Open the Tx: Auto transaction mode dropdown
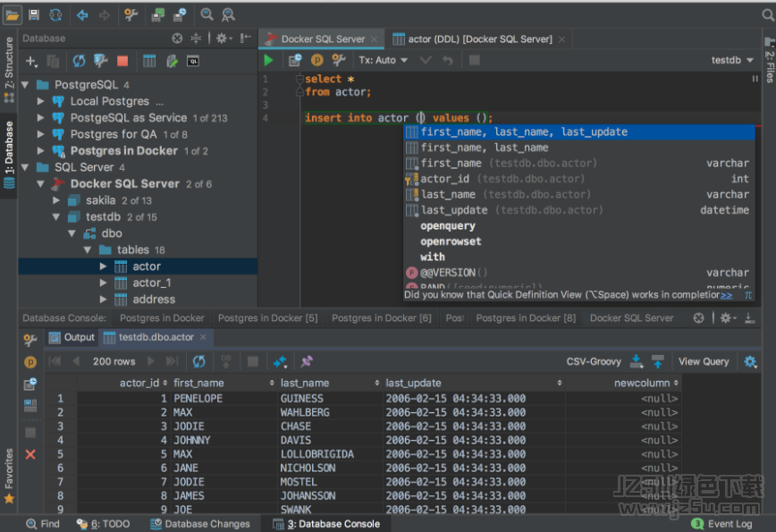Viewport: 776px width, 532px height. pyautogui.click(x=383, y=61)
